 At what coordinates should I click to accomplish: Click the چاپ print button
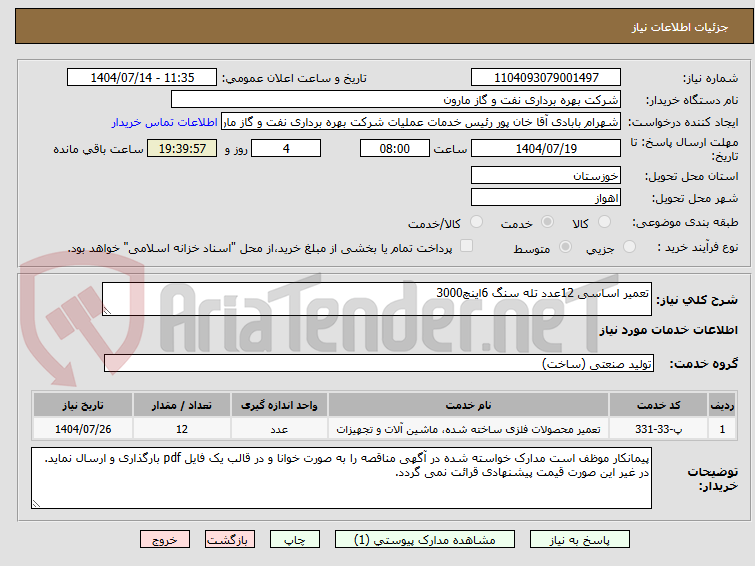295,540
